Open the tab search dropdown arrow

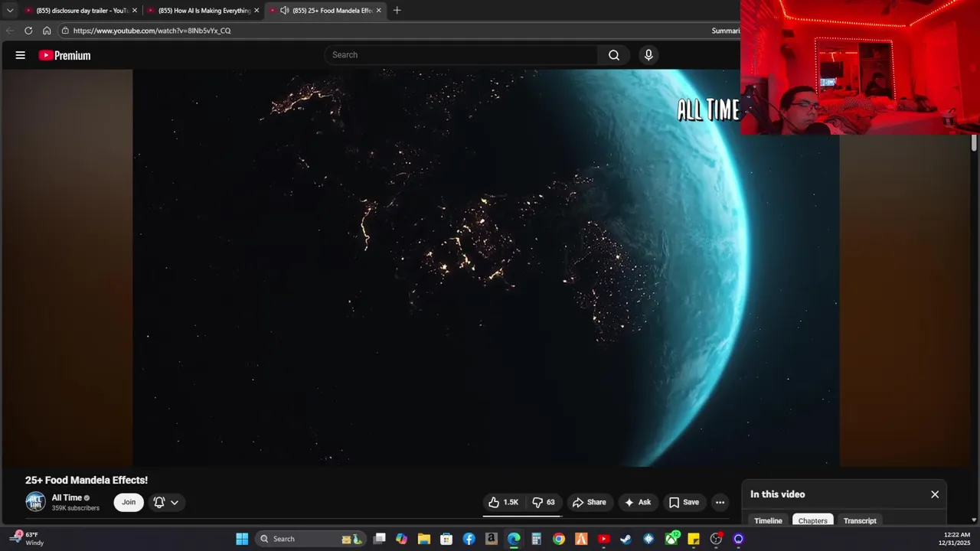coord(10,11)
